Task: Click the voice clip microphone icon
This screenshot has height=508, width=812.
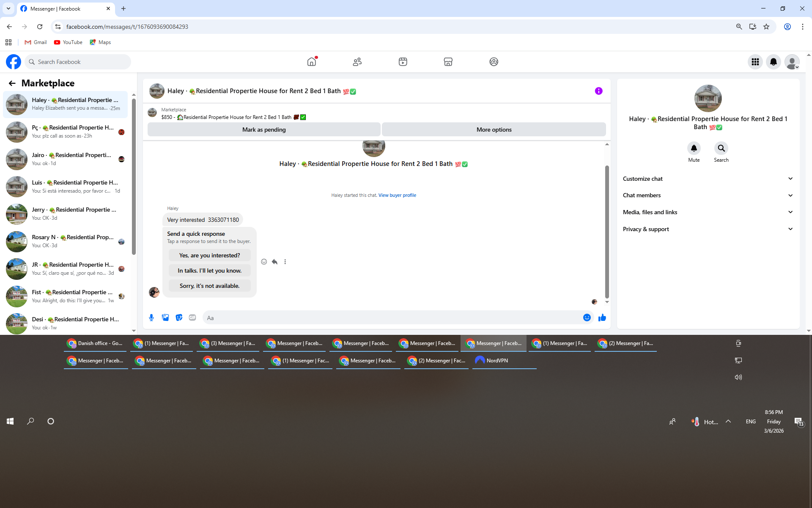Action: [151, 317]
